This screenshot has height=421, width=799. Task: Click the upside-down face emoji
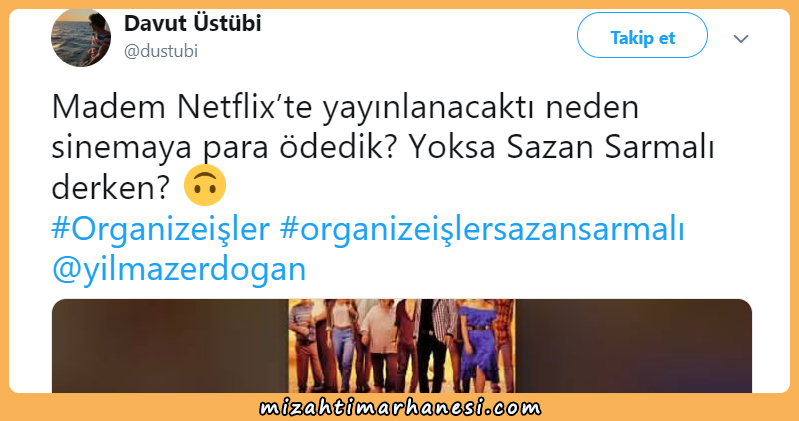(x=205, y=186)
